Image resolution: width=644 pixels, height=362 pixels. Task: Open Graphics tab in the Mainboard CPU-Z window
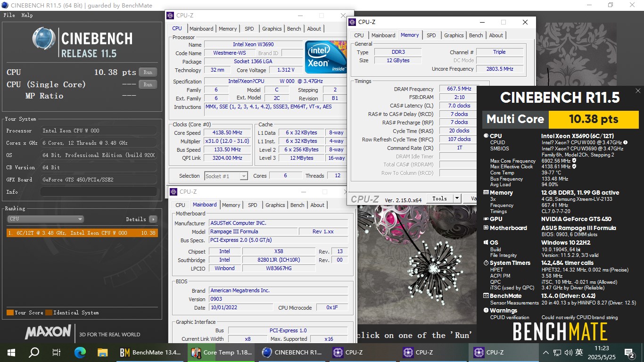click(x=275, y=205)
